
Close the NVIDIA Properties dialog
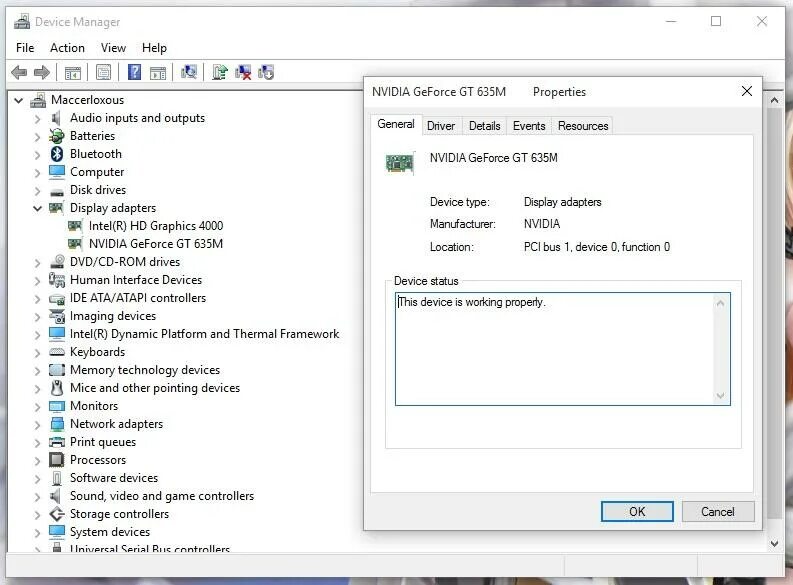(x=746, y=91)
